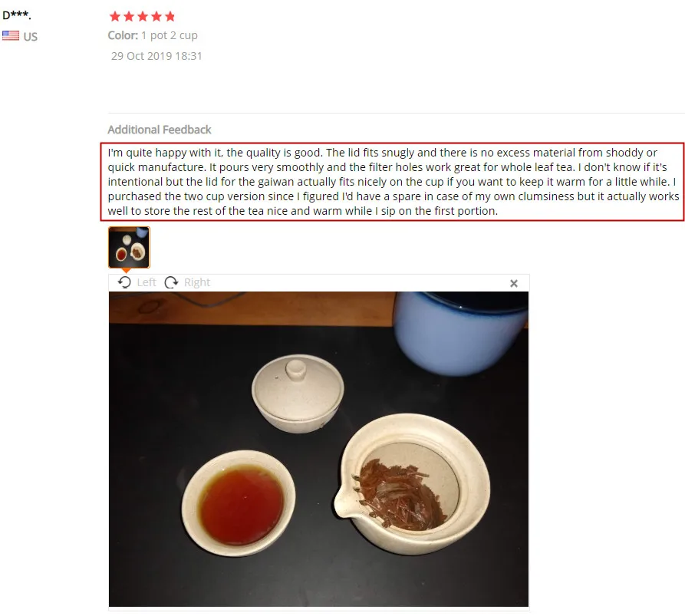The height and width of the screenshot is (616, 685).
Task: Click the third rating star
Action: 143,17
